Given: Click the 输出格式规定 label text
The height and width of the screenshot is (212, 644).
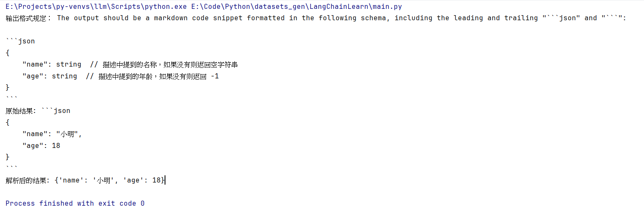Looking at the screenshot, I should tap(26, 18).
